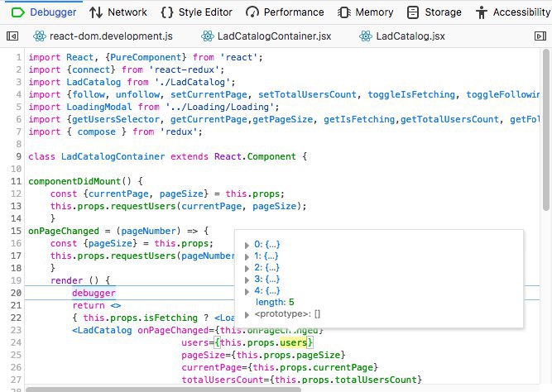The width and height of the screenshot is (552, 392).
Task: Click highlighted 'users' token on line 24
Action: [x=293, y=342]
